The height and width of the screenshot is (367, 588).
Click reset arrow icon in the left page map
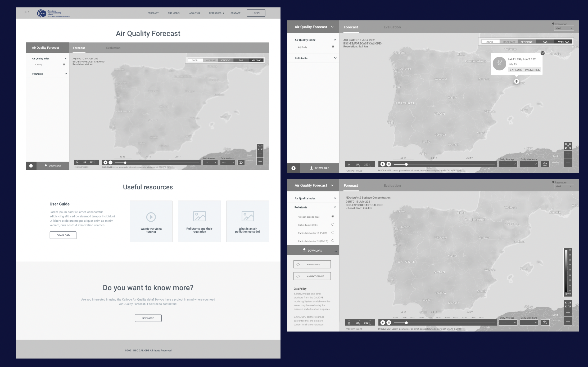241,162
